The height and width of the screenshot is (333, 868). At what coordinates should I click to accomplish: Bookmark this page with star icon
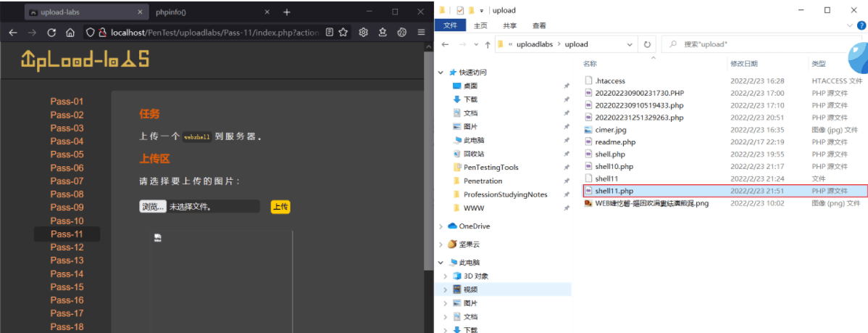[343, 32]
